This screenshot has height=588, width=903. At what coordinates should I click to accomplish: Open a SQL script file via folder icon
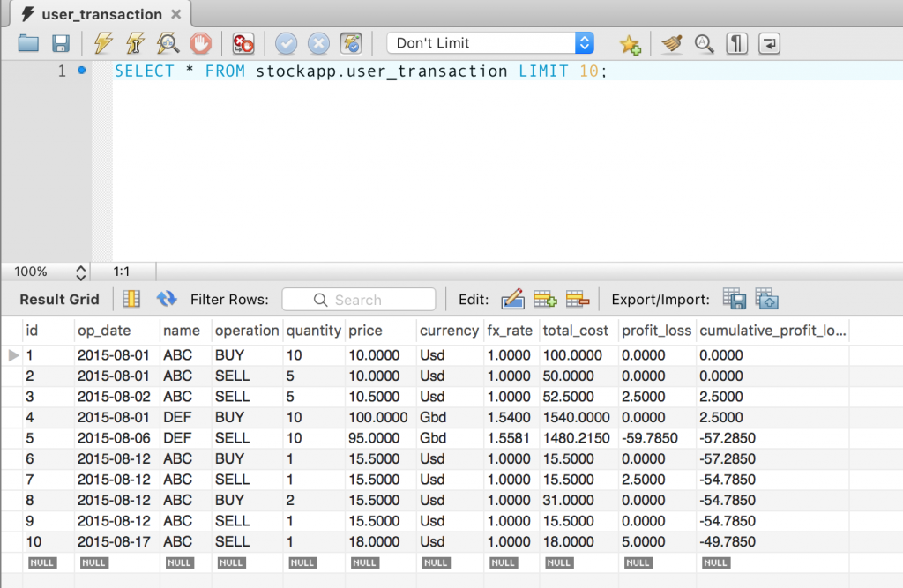coord(28,44)
